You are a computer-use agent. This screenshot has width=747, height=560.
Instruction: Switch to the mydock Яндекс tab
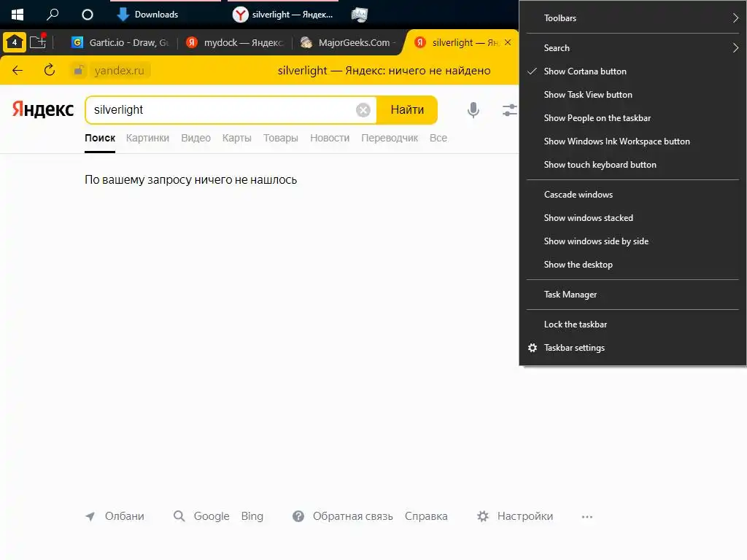(x=234, y=43)
